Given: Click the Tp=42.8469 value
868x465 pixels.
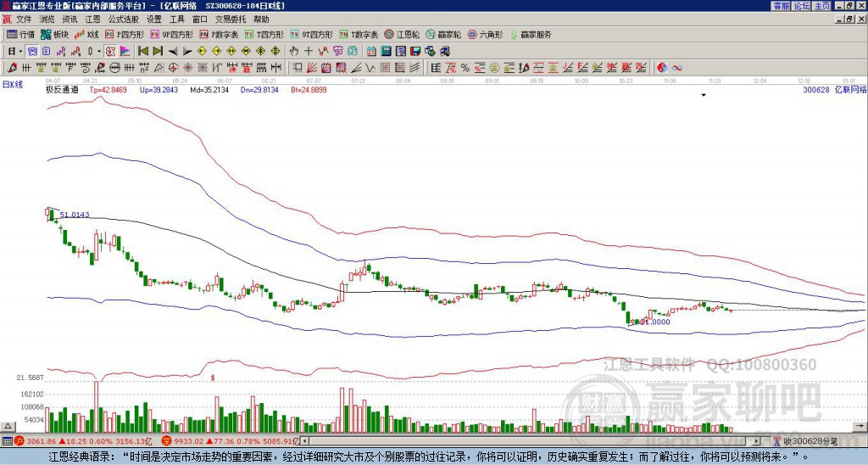Looking at the screenshot, I should (108, 90).
